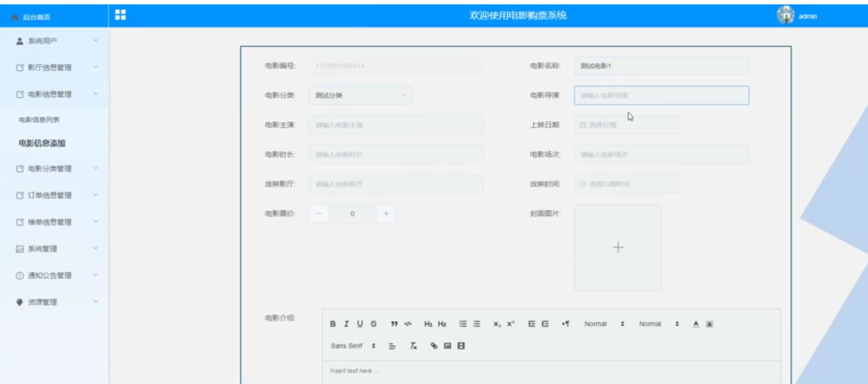Open the 上映日期 date picker
The height and width of the screenshot is (384, 868).
point(627,125)
